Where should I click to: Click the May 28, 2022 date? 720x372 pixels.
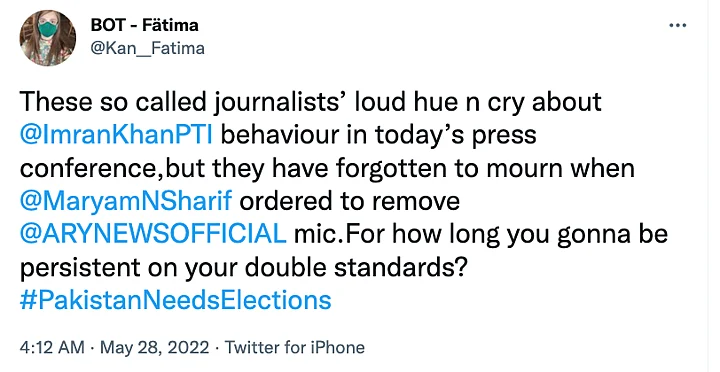pyautogui.click(x=154, y=347)
